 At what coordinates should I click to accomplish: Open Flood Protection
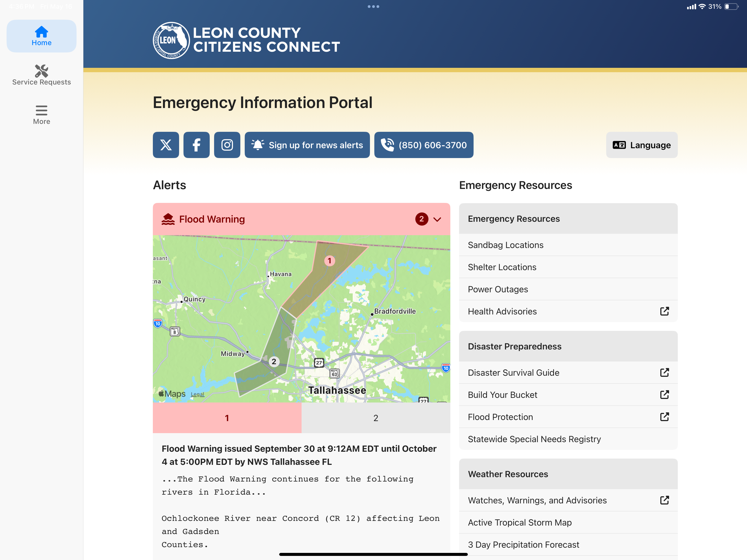(568, 417)
